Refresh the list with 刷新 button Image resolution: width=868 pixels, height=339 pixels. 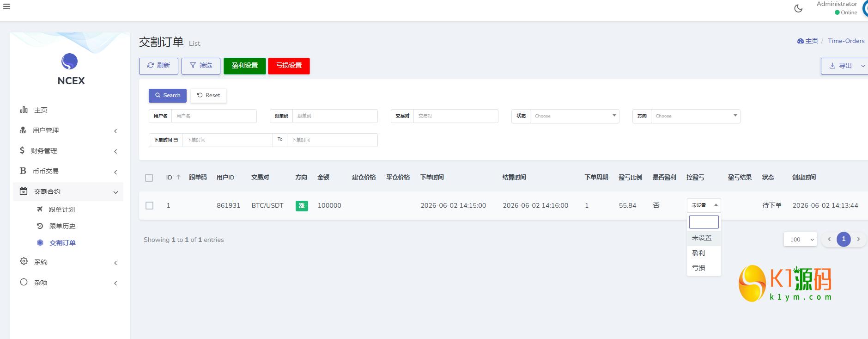click(158, 66)
